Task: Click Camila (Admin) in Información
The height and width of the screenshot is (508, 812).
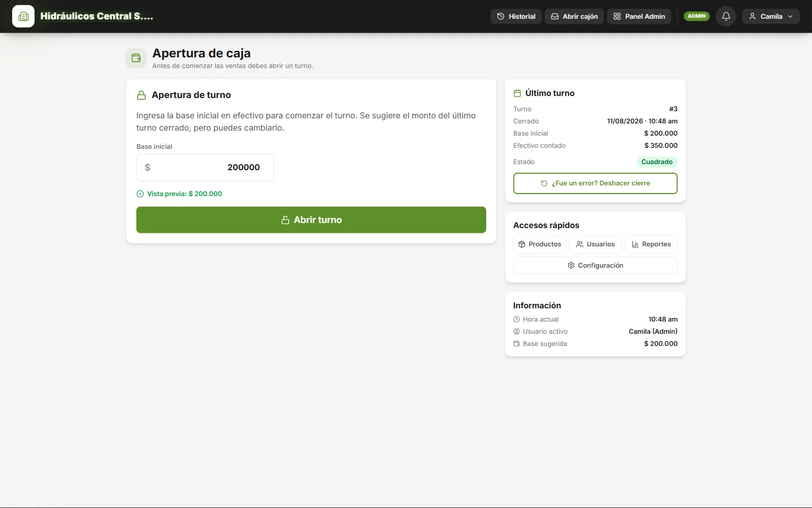Action: click(653, 332)
